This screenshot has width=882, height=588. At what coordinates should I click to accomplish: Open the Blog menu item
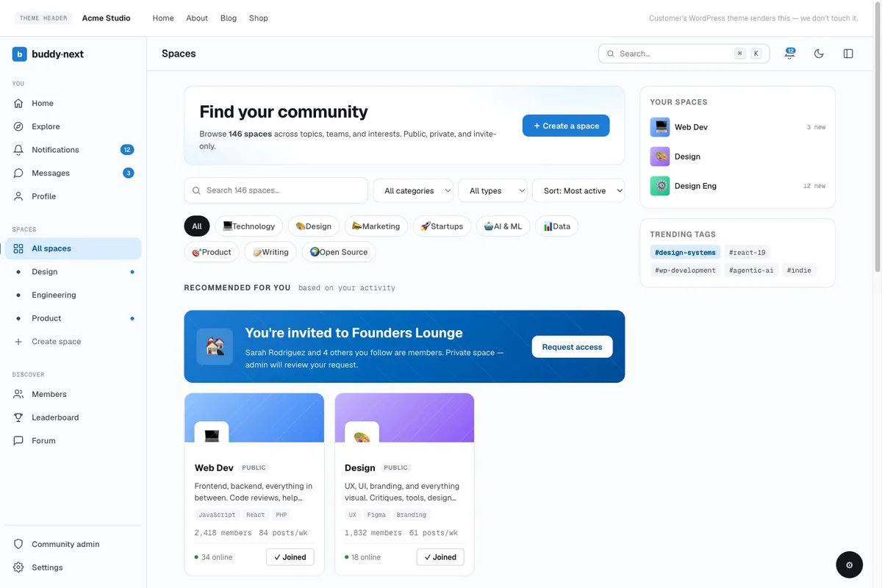tap(229, 18)
